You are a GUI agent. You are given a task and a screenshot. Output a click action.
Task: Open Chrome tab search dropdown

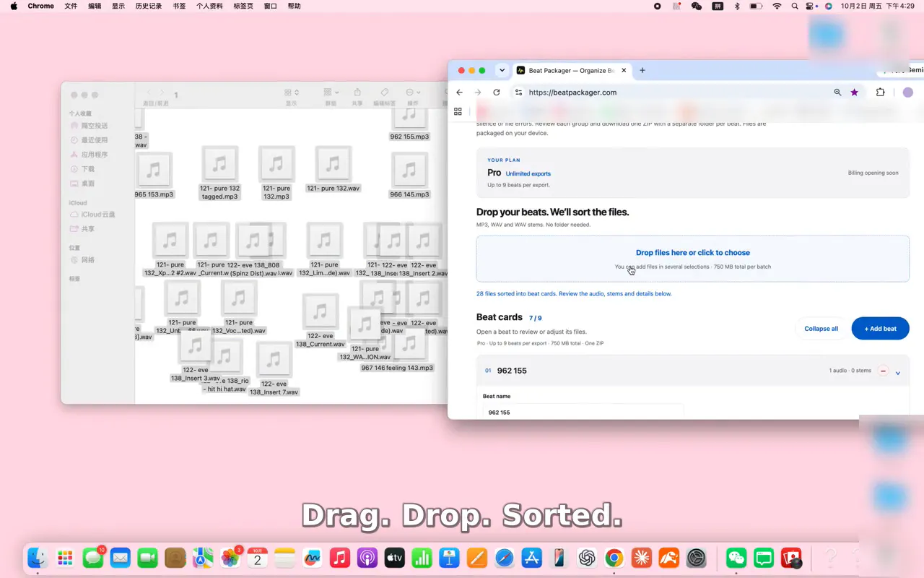click(502, 70)
